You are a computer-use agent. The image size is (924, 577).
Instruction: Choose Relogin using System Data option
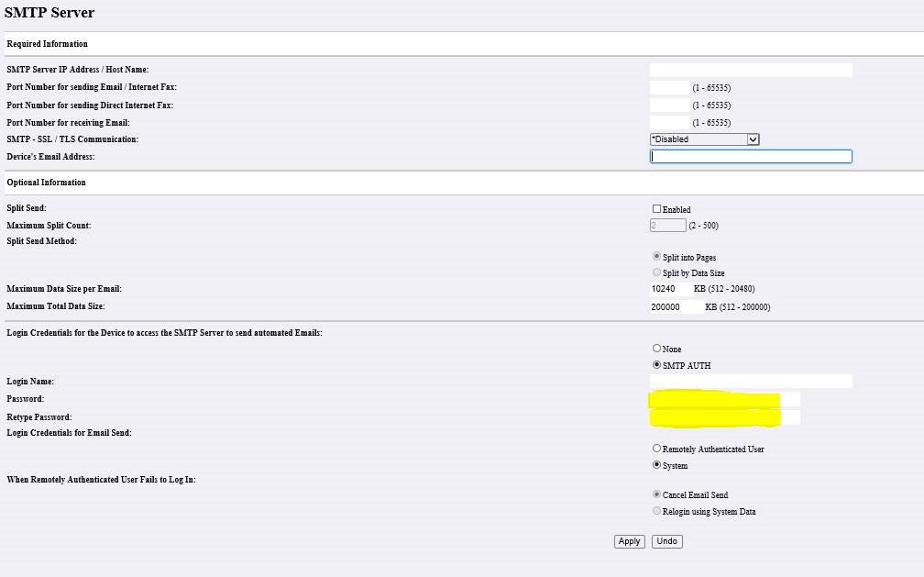(656, 511)
